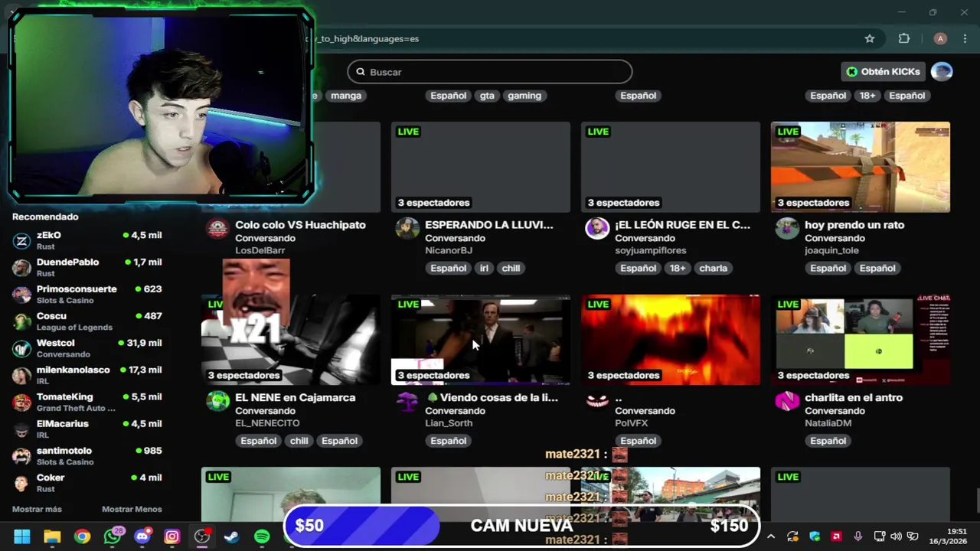Click the EL_NENECITO channel avatar
The width and height of the screenshot is (980, 551).
click(x=217, y=401)
